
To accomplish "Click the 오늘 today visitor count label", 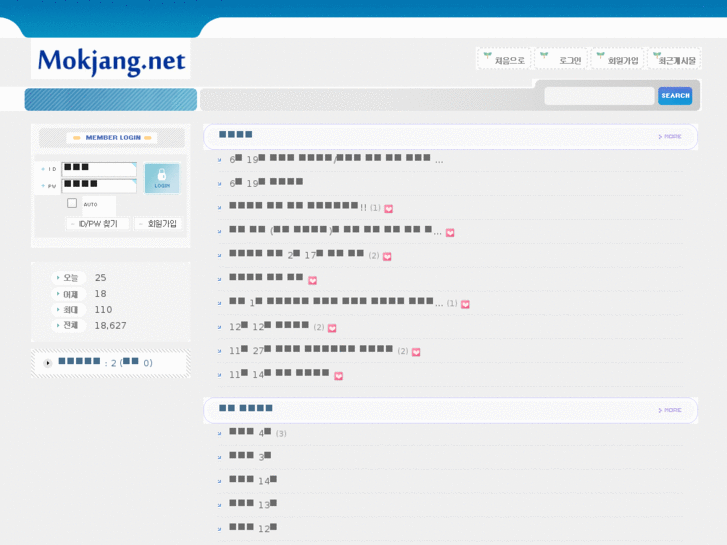I will click(70, 278).
